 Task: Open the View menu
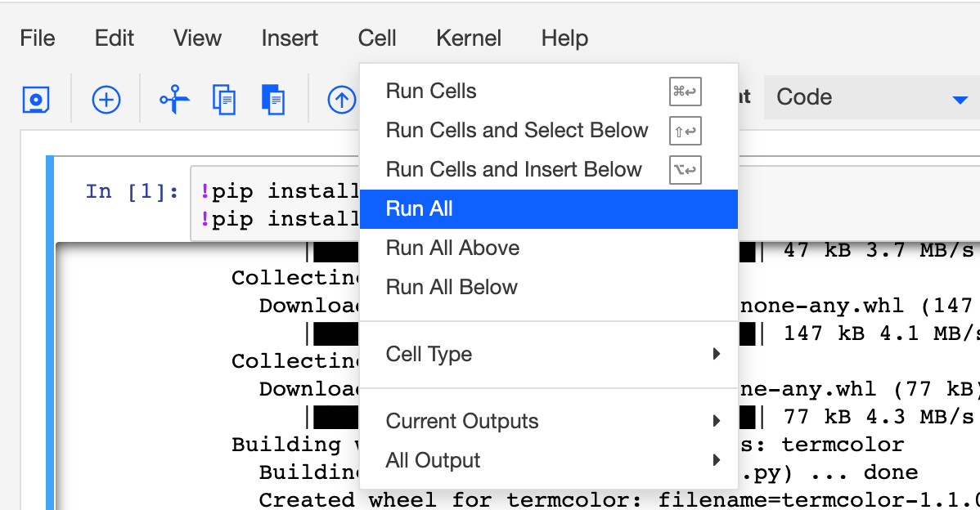[197, 38]
